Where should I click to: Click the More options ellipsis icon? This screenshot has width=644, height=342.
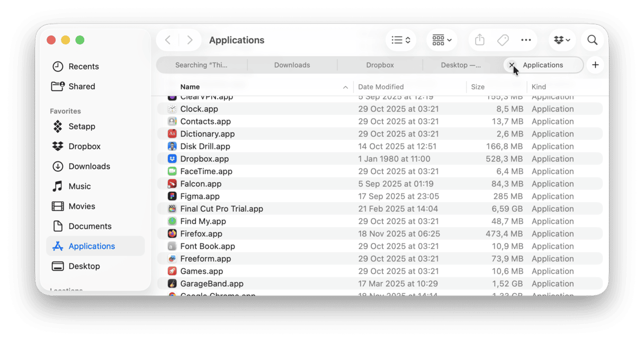pos(526,40)
